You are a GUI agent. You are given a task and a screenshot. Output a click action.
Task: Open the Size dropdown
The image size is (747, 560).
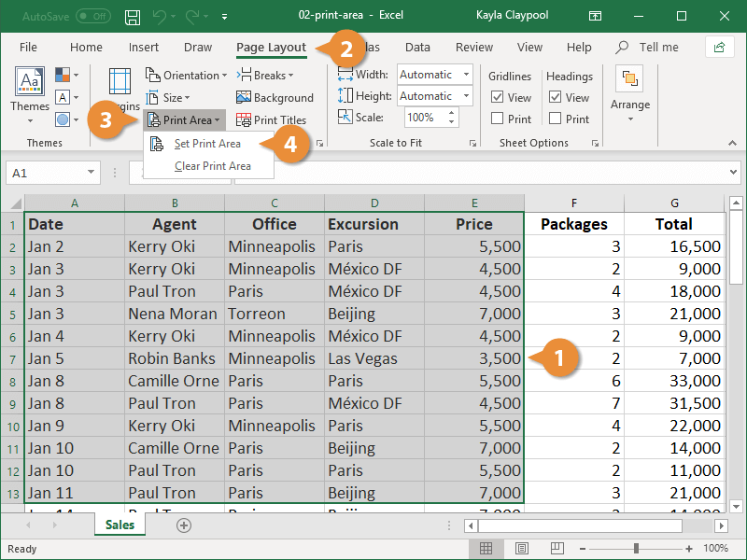(168, 98)
